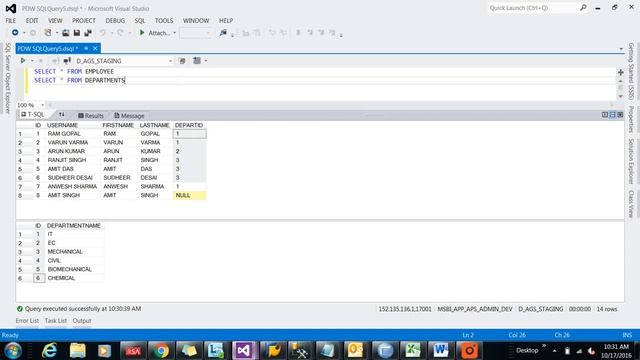
Task: Switch to the Message tab
Action: (129, 116)
